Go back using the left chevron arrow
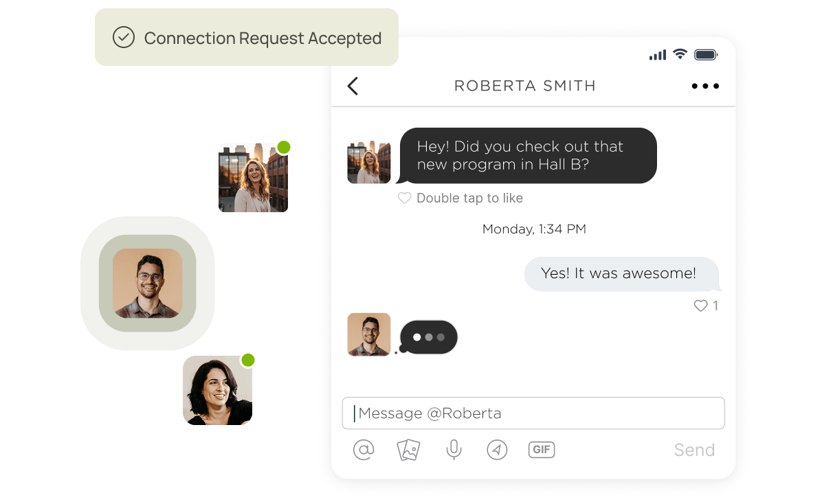Screen dimensions: 833x504 353,86
